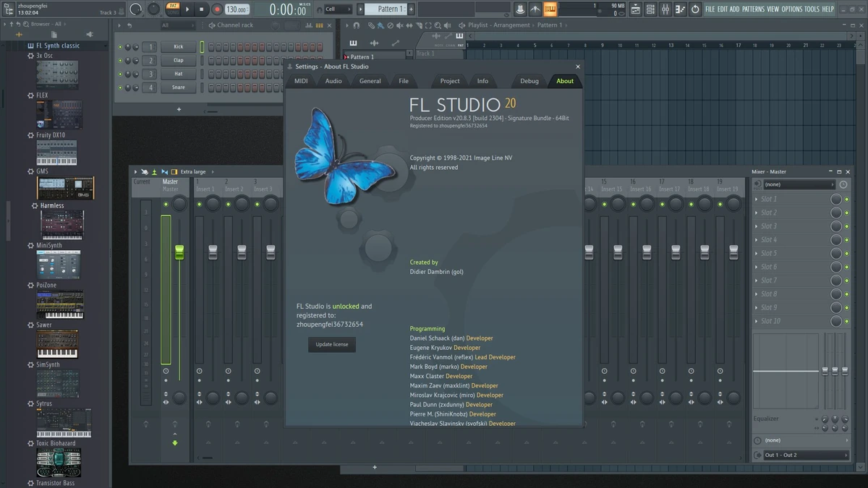The image size is (868, 488).
Task: Switch to the Audio settings tab
Action: 333,81
